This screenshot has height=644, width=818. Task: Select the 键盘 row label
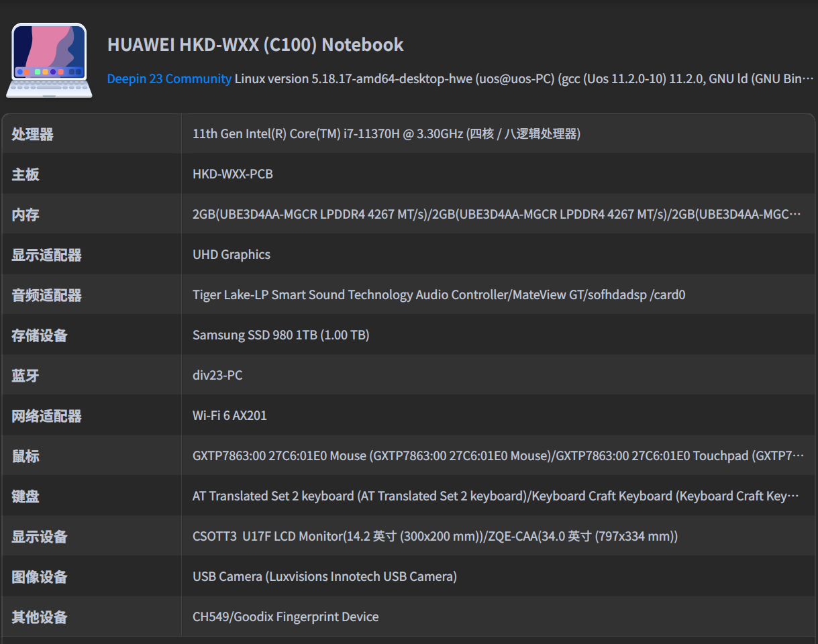(25, 496)
